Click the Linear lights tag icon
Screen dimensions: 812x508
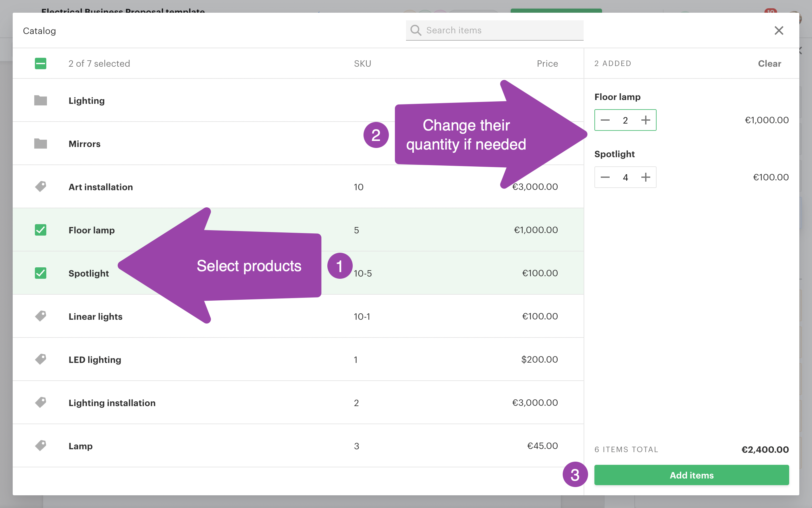(x=41, y=316)
